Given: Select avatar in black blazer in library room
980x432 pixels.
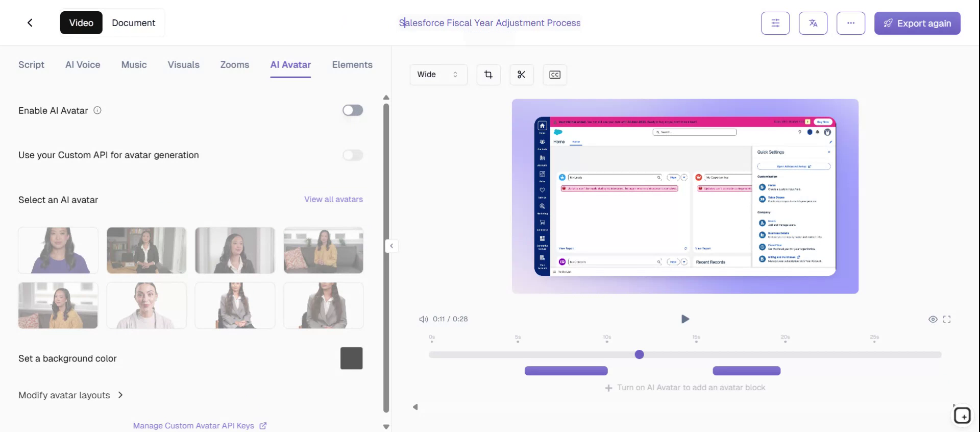Looking at the screenshot, I should coord(146,250).
